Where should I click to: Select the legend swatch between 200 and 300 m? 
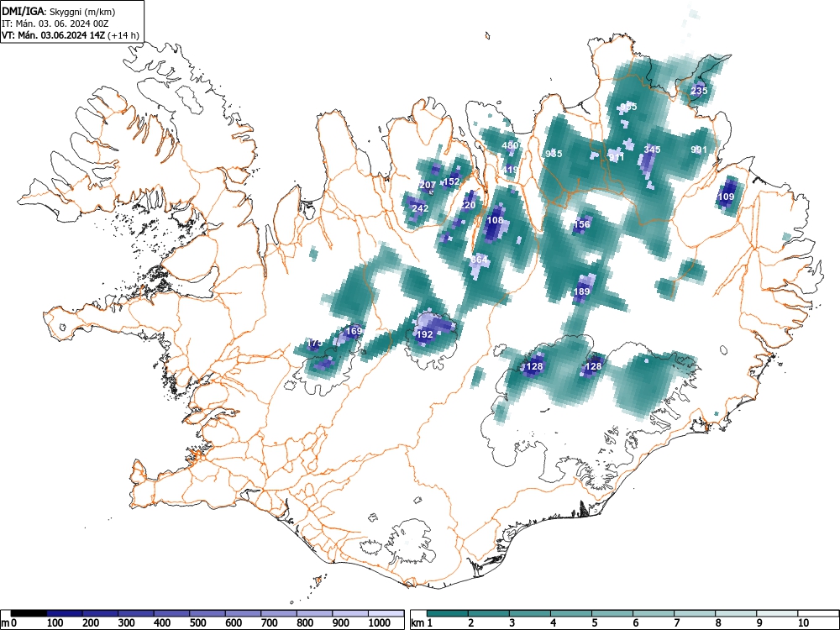[x=101, y=613]
